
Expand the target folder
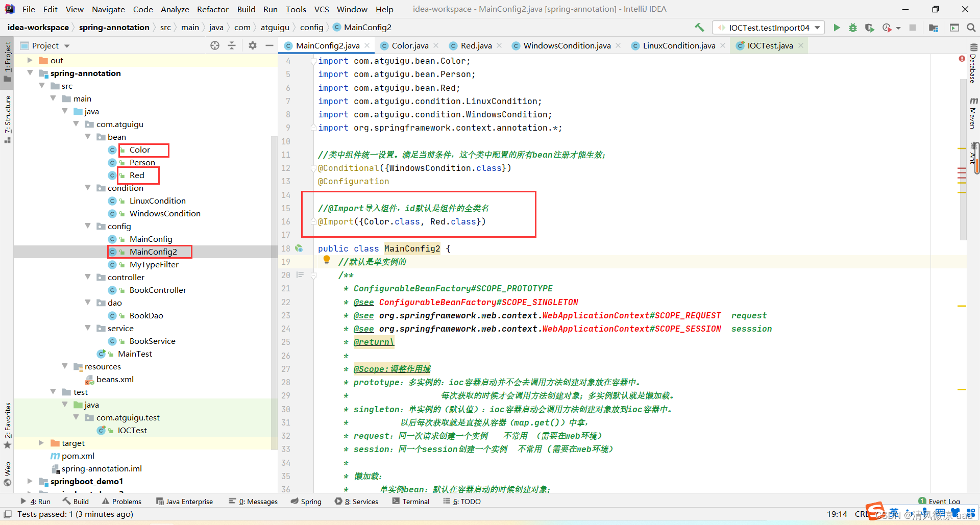pos(41,443)
